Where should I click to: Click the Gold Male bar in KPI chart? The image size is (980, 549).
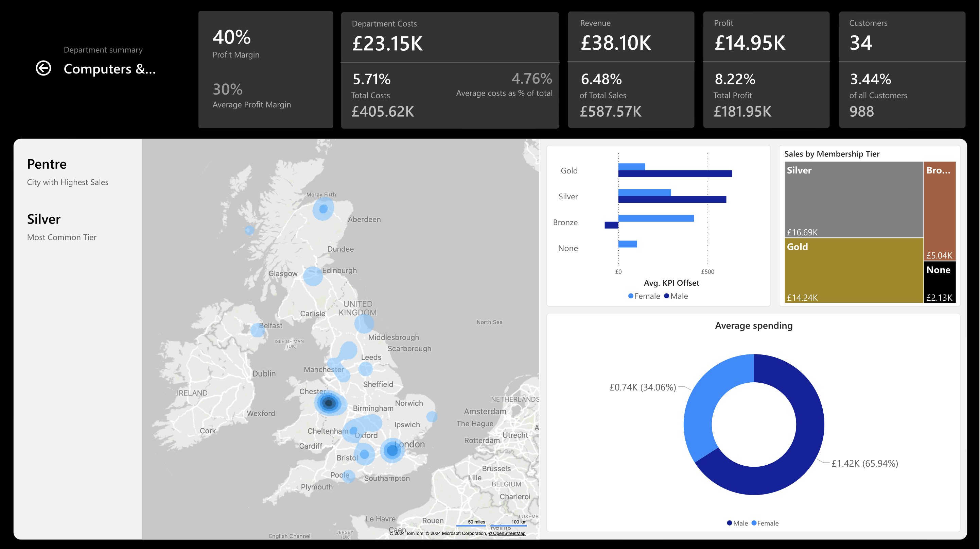pyautogui.click(x=675, y=174)
